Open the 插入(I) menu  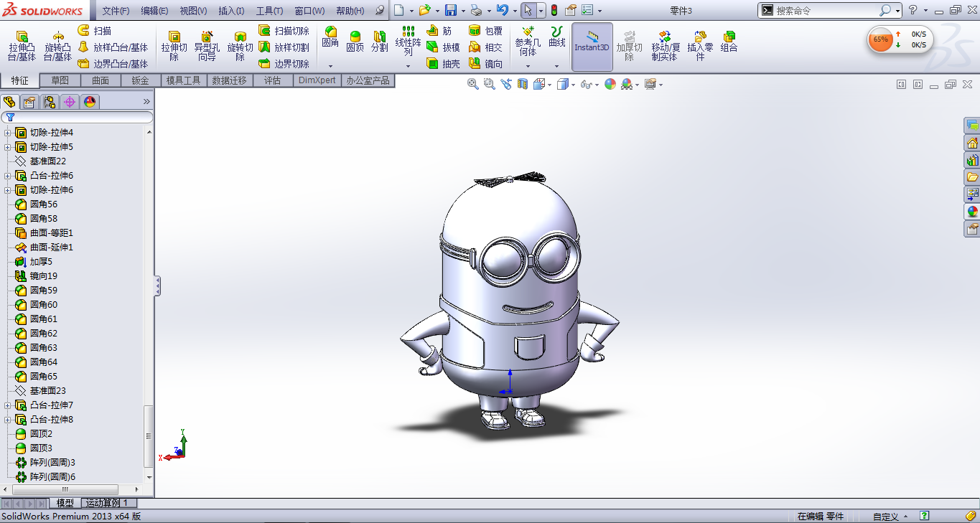[231, 11]
